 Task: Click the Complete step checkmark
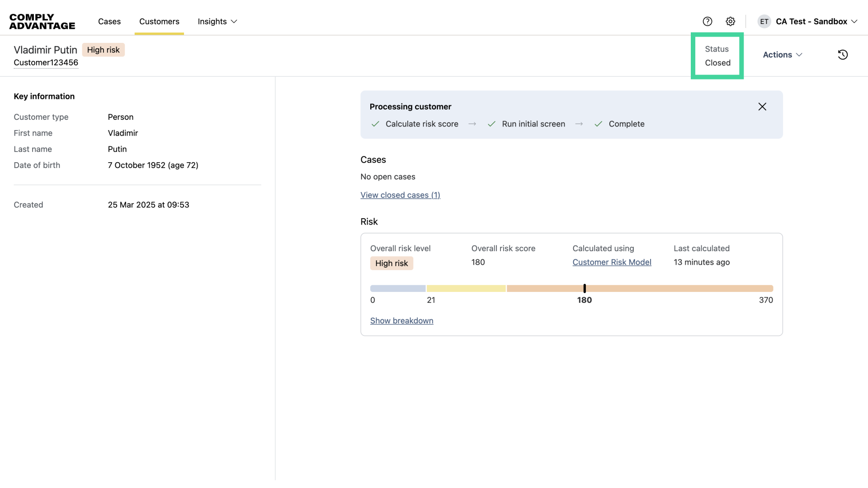(x=598, y=124)
